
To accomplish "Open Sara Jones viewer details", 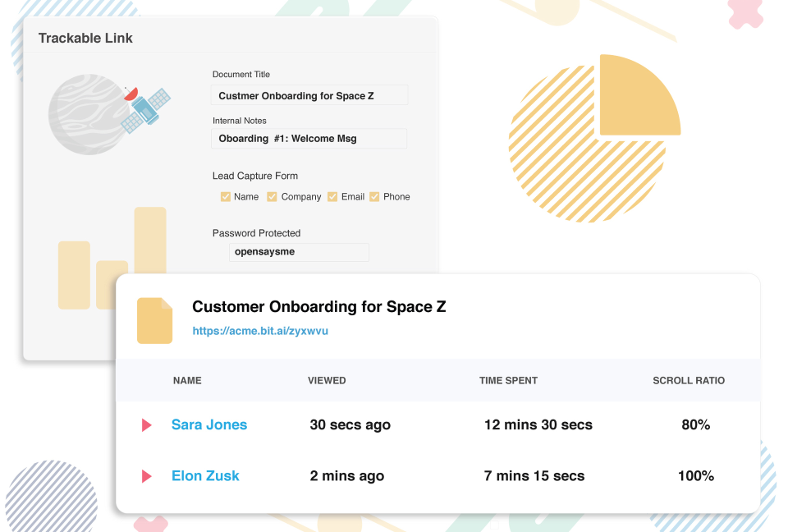I will pyautogui.click(x=209, y=424).
